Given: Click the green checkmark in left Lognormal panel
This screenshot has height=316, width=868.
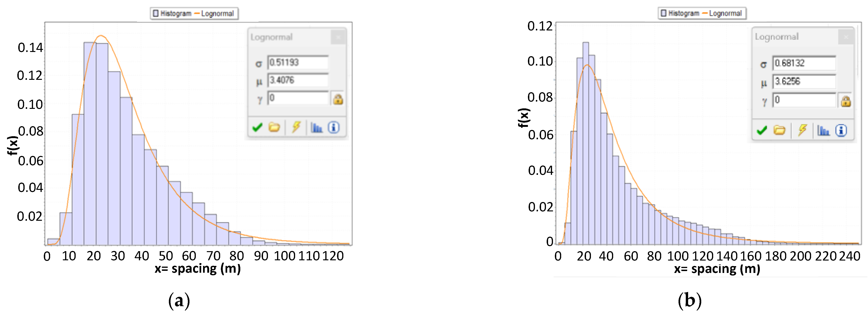Looking at the screenshot, I should (x=257, y=127).
